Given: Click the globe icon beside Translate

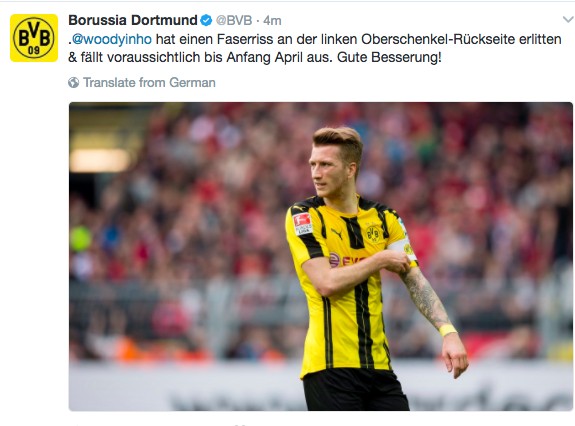Looking at the screenshot, I should pos(73,82).
